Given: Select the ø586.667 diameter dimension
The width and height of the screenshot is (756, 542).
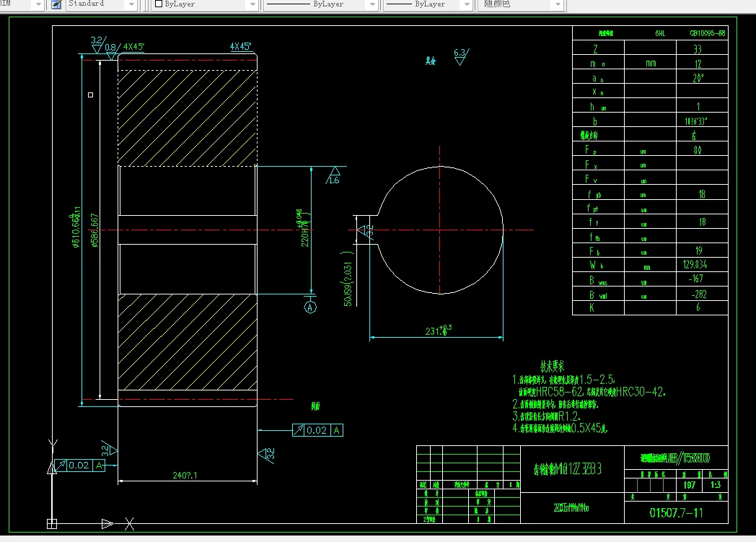Looking at the screenshot, I should coord(95,230).
